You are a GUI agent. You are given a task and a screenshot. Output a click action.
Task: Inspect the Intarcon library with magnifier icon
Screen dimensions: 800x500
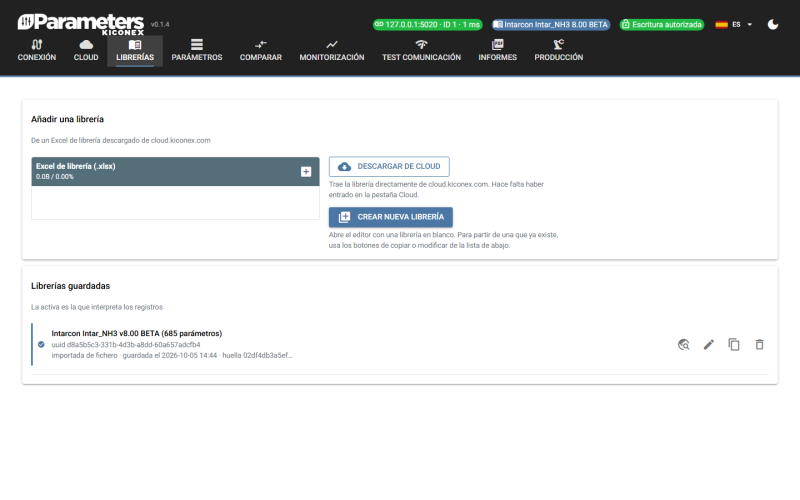(684, 344)
